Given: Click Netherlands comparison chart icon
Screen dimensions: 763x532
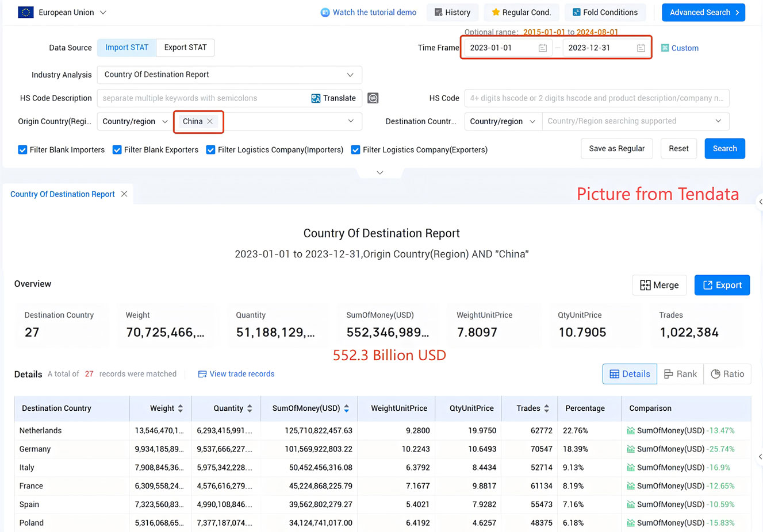Looking at the screenshot, I should coord(631,431).
